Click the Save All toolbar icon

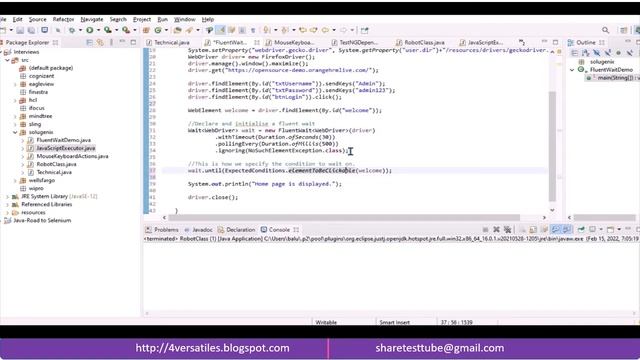[31, 30]
